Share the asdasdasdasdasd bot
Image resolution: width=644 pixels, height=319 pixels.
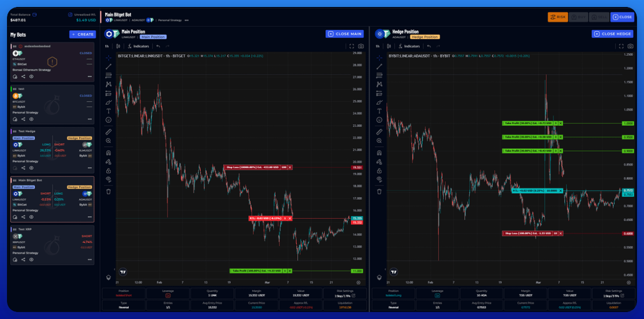tap(23, 77)
